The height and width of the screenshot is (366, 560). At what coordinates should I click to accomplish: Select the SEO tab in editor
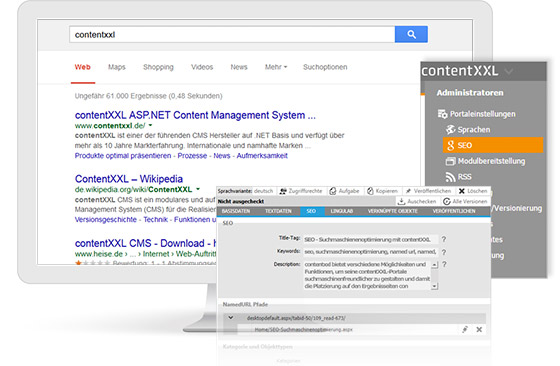[311, 211]
